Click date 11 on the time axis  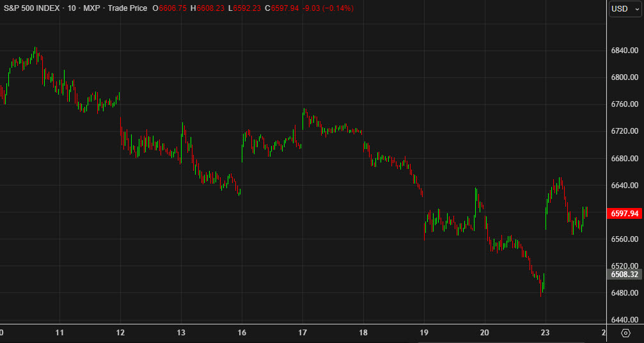click(x=59, y=333)
